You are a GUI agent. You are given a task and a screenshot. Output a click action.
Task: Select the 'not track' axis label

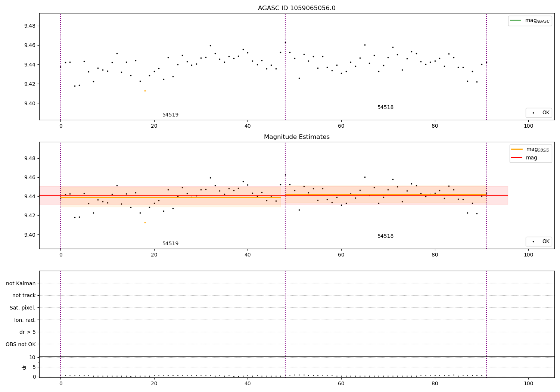tap(24, 295)
